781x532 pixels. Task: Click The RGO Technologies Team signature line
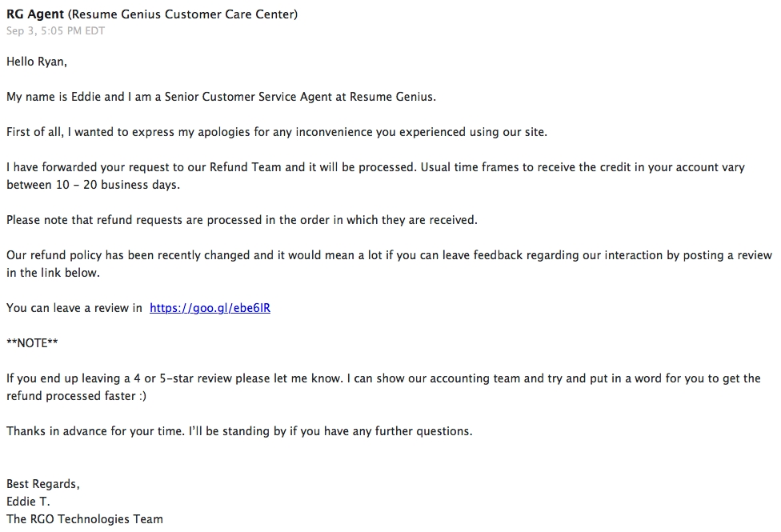coord(85,519)
